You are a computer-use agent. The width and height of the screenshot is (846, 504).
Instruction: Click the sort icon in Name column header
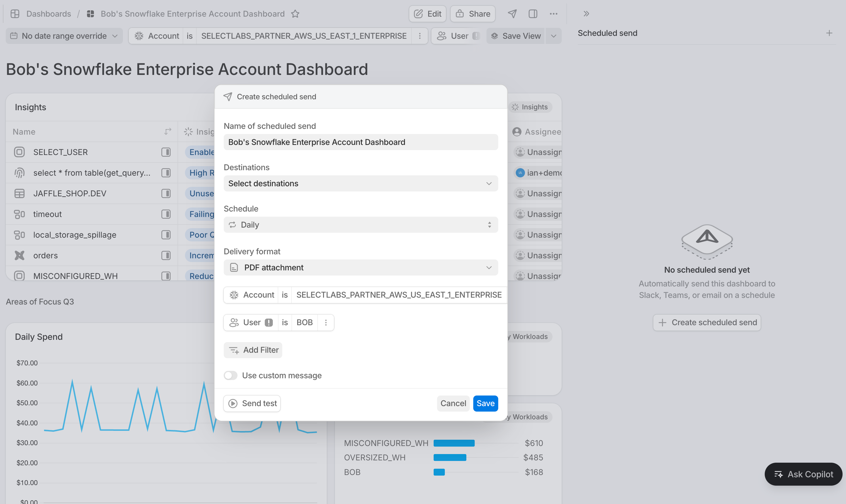[168, 131]
